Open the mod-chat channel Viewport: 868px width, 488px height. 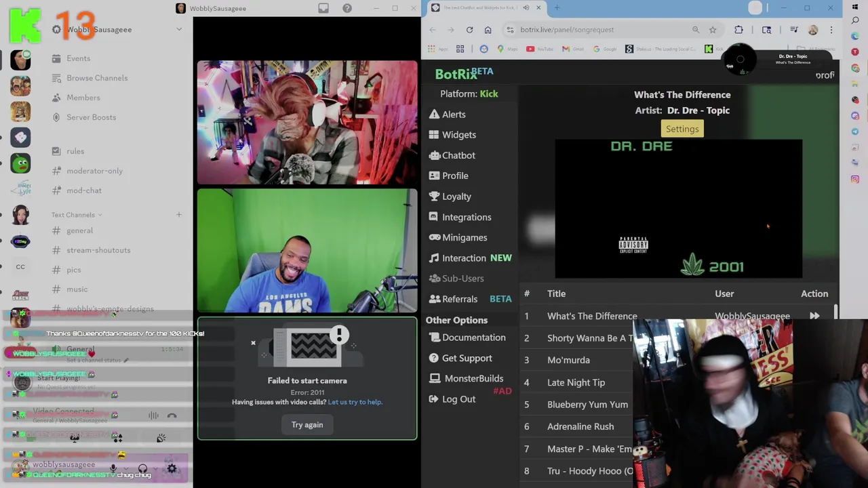77,190
